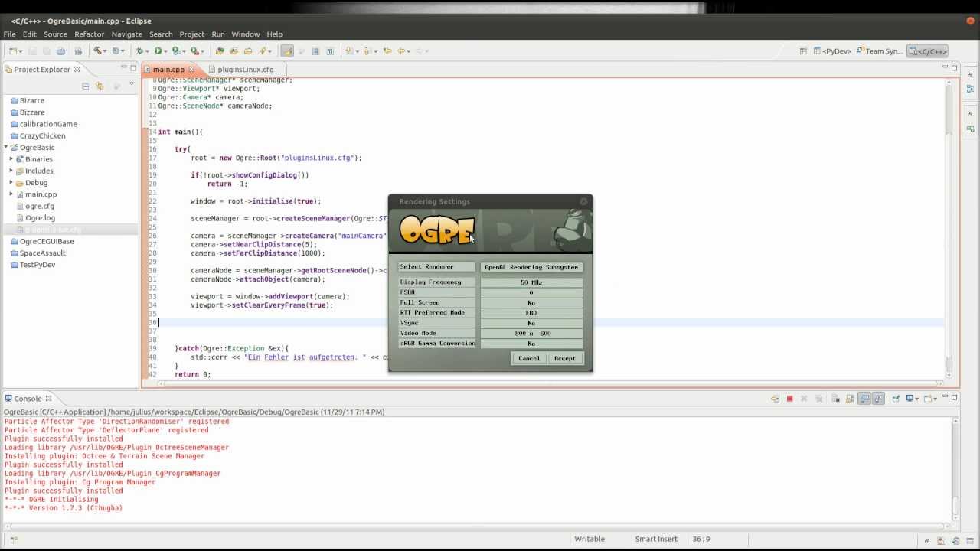980x551 pixels.
Task: Select the C/C++ perspective button
Action: point(928,51)
